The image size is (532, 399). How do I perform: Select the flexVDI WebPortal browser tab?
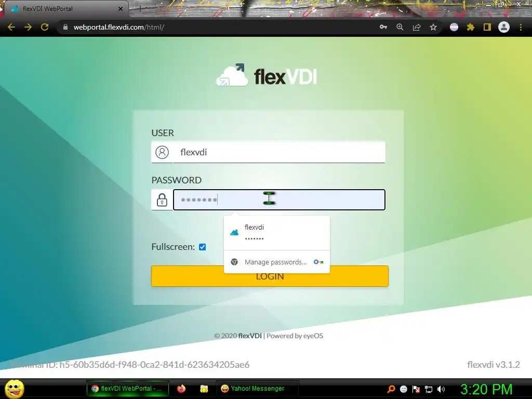64,9
